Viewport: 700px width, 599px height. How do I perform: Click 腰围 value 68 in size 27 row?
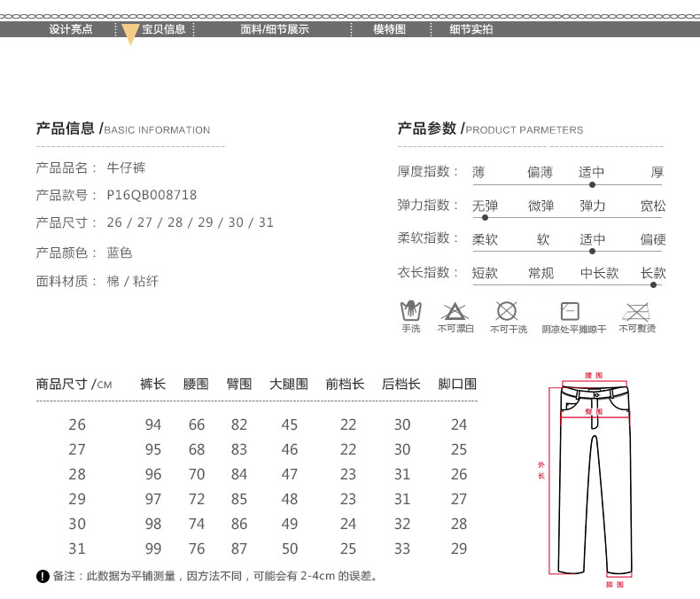point(197,449)
